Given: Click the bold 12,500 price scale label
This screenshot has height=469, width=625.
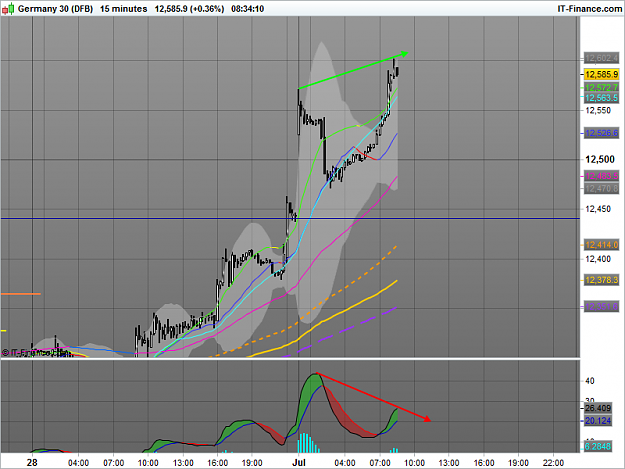Looking at the screenshot, I should tap(600, 159).
